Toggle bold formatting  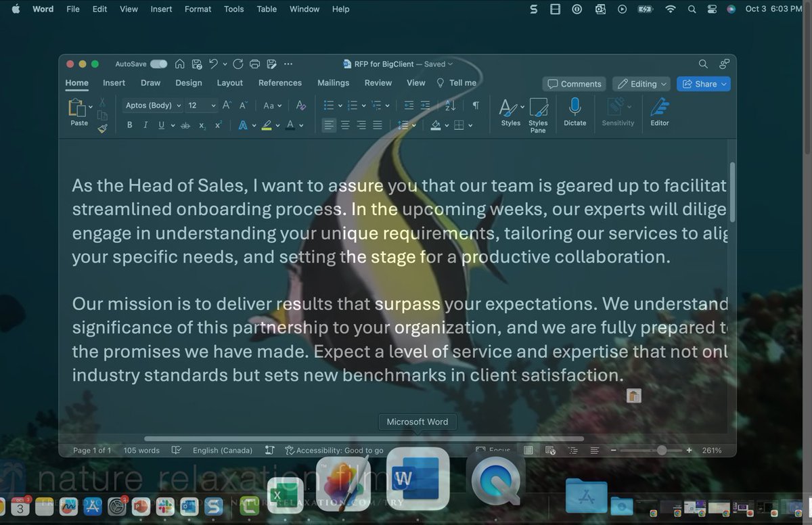[x=130, y=125]
